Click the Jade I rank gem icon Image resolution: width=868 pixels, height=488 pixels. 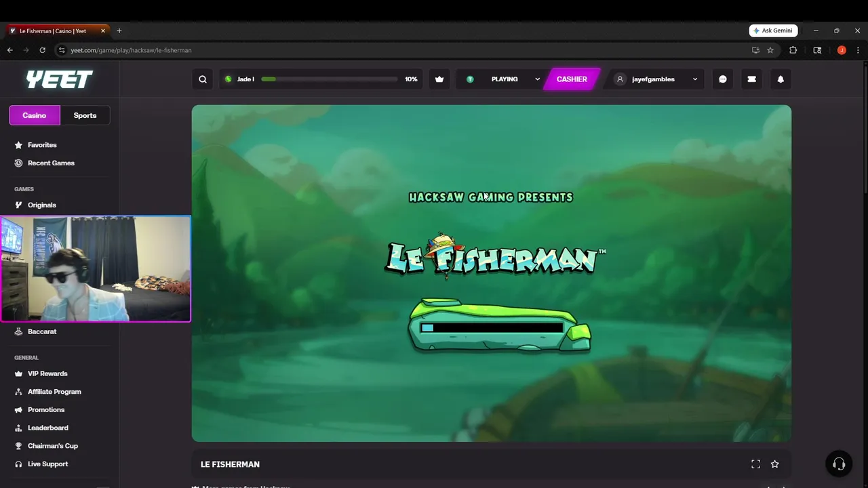pyautogui.click(x=228, y=79)
